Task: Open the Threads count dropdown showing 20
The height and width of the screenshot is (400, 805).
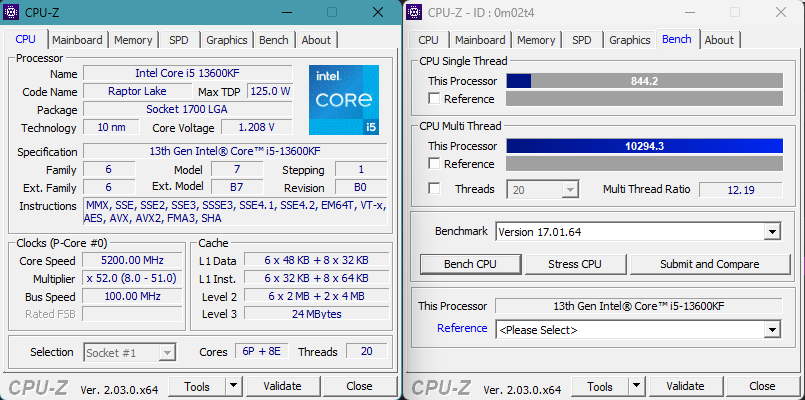Action: (543, 189)
